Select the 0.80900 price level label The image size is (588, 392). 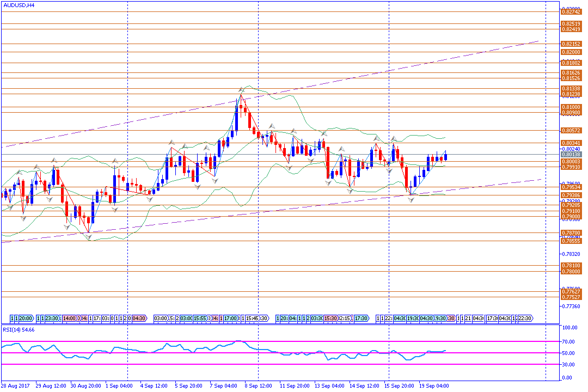[571, 113]
